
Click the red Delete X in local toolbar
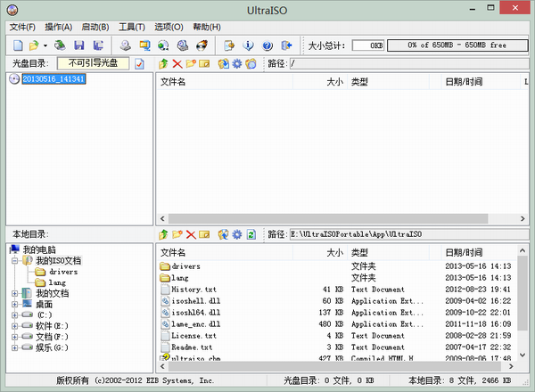[191, 234]
